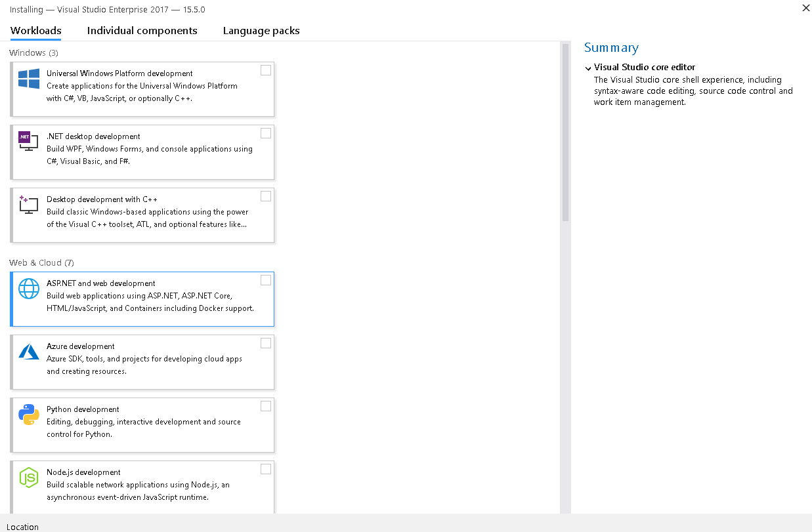The image size is (812, 532).
Task: Tick the Node.js development checkbox
Action: (266, 469)
